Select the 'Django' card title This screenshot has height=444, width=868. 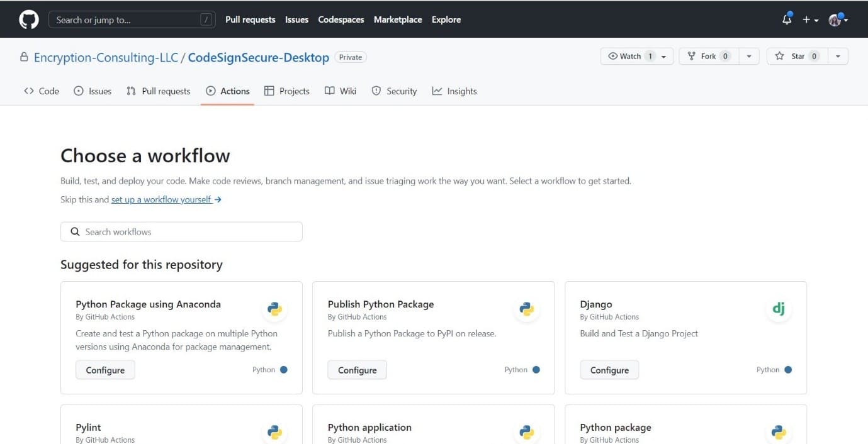coord(596,304)
